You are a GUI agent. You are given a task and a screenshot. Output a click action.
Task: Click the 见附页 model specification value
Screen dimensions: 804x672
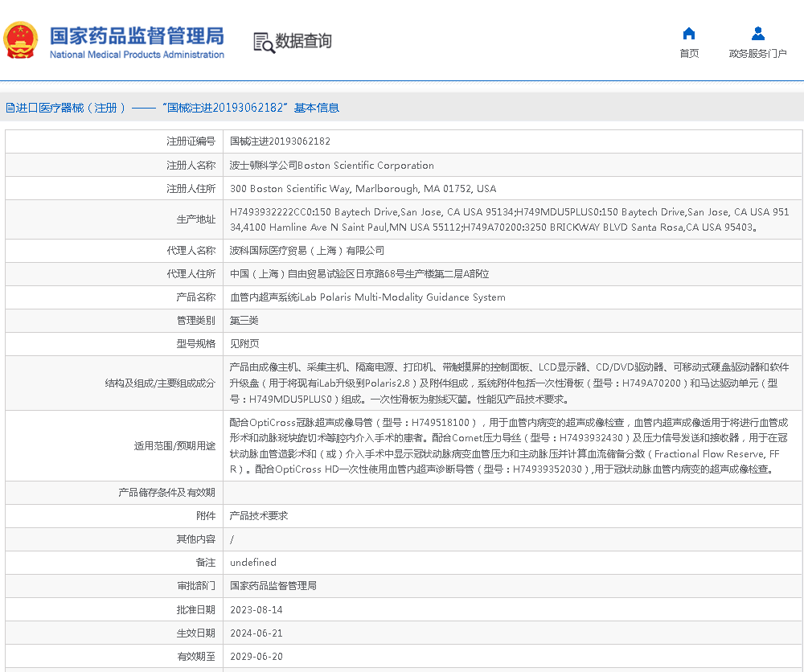tap(244, 344)
